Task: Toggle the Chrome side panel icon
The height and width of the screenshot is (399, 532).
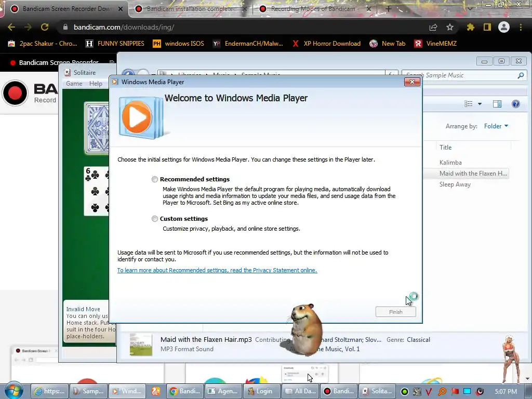Action: pyautogui.click(x=487, y=27)
